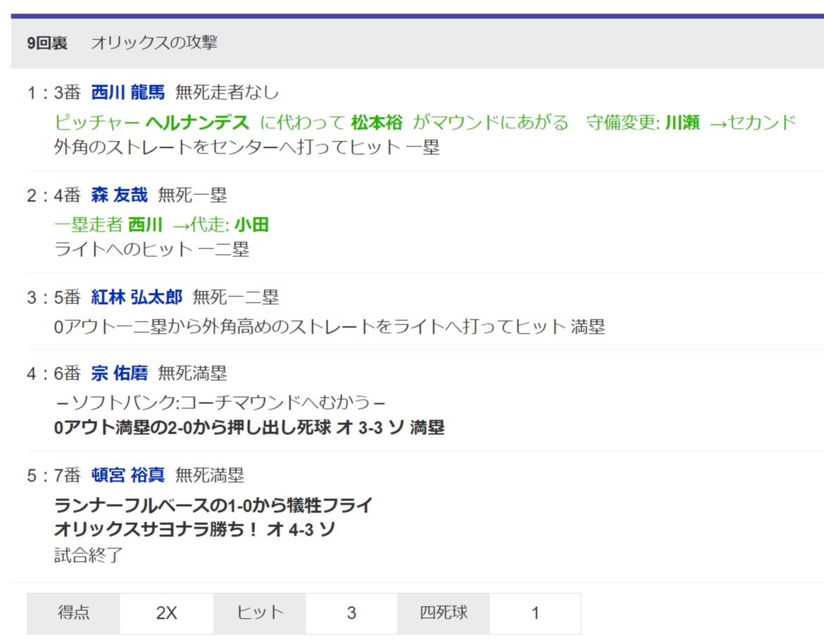Click the bold line ランナーフルベースの1-0から犠牲フライ
824x644 pixels.
(x=213, y=505)
